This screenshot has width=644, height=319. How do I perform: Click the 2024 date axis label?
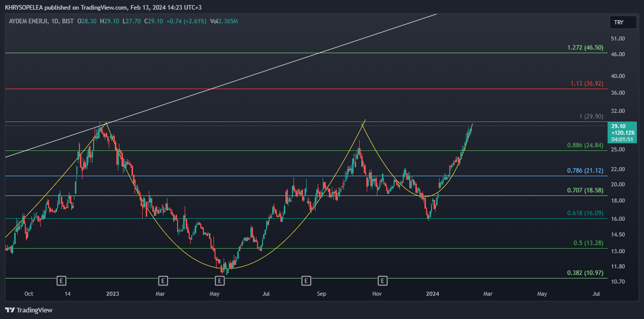433,294
